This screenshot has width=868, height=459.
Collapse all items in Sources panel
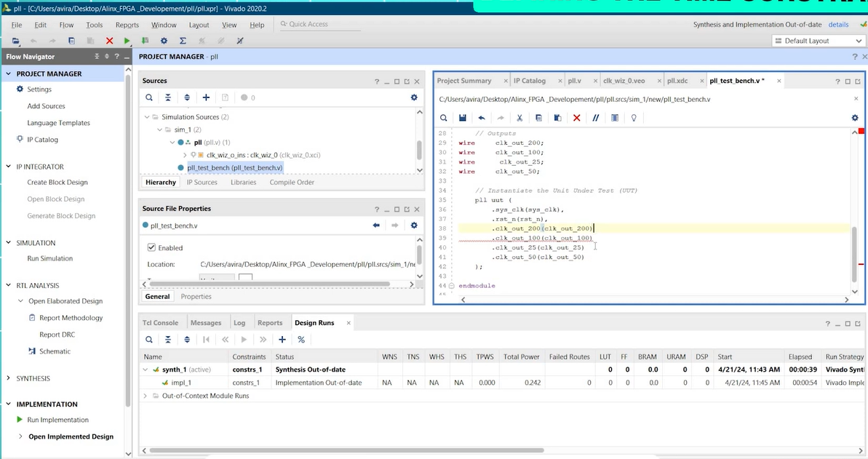[168, 97]
